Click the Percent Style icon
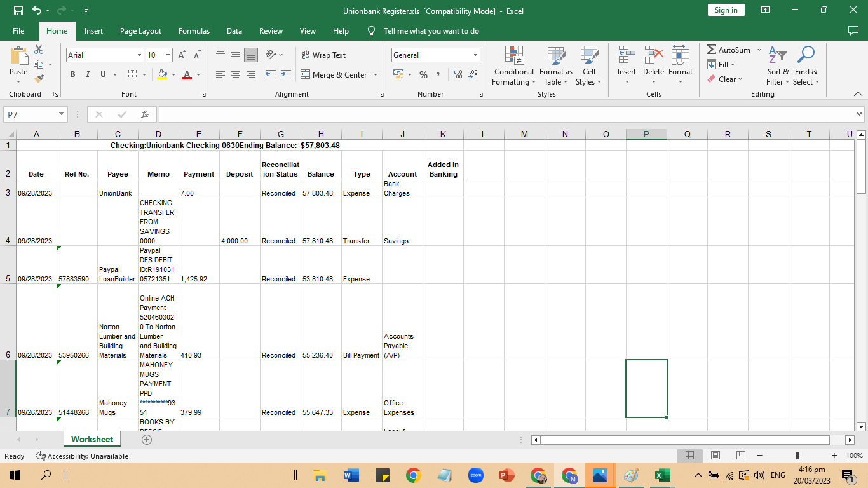Viewport: 868px width, 488px height. coord(423,74)
